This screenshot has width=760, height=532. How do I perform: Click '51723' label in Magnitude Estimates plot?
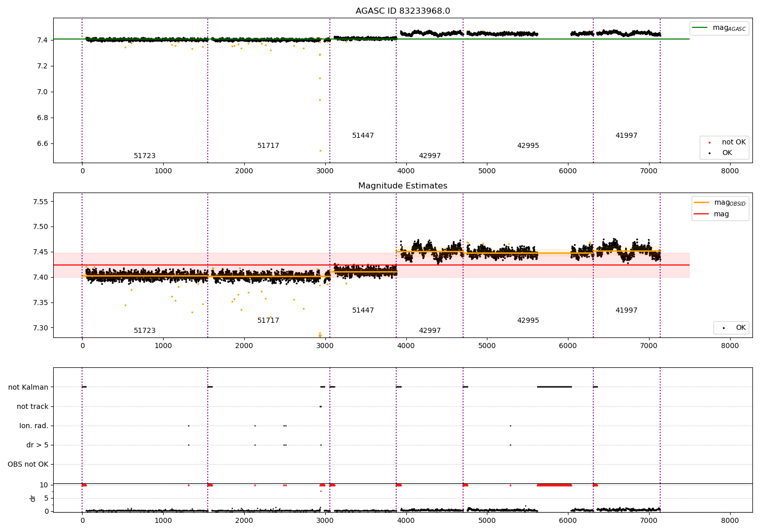pyautogui.click(x=144, y=331)
